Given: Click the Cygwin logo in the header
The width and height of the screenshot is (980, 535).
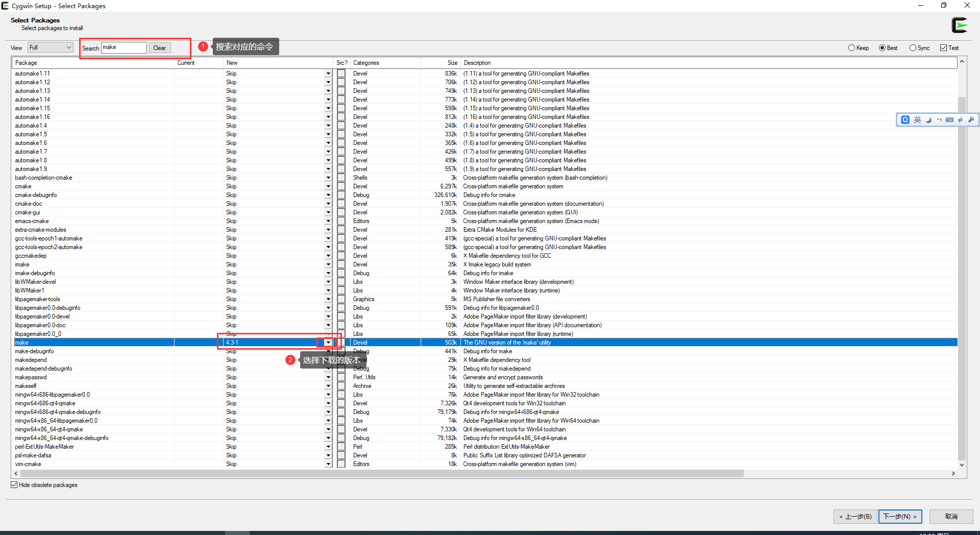Looking at the screenshot, I should (x=960, y=25).
